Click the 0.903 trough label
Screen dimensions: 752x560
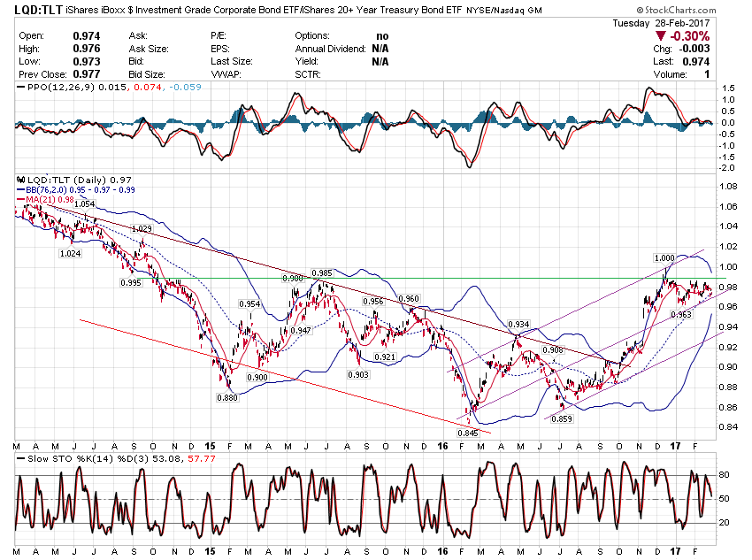click(x=358, y=375)
